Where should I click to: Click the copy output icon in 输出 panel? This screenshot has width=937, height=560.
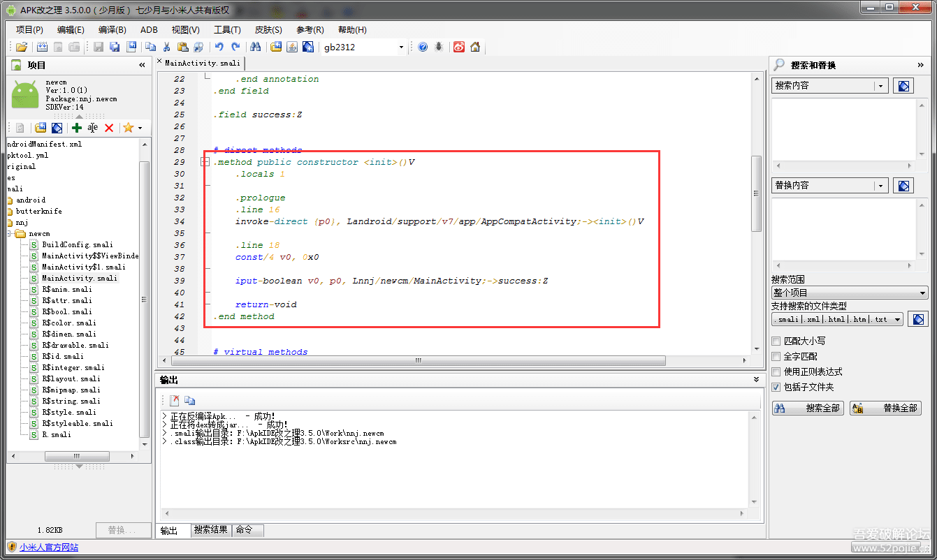[x=190, y=401]
